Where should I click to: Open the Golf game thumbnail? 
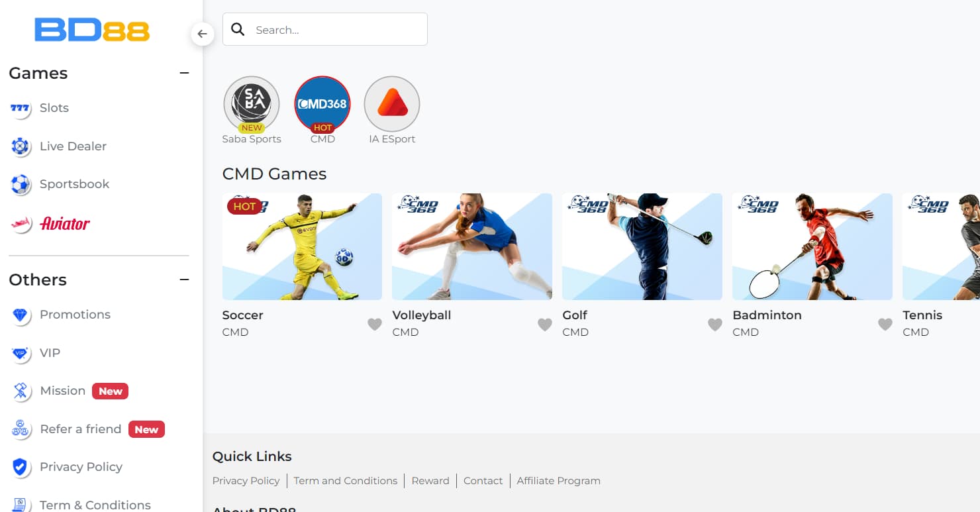pyautogui.click(x=642, y=246)
